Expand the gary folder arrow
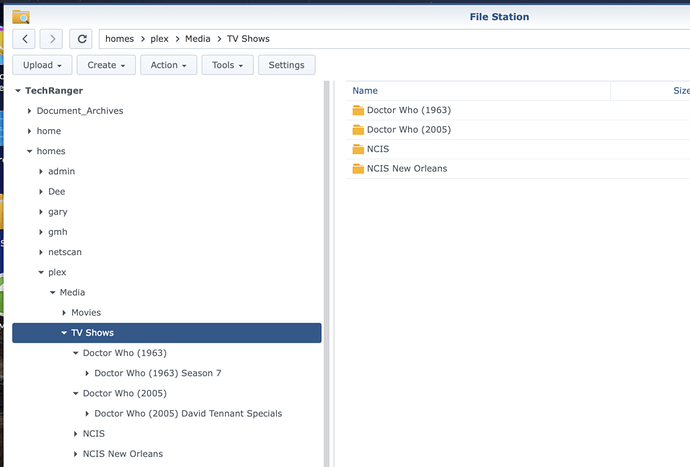This screenshot has width=690, height=467. tap(40, 212)
